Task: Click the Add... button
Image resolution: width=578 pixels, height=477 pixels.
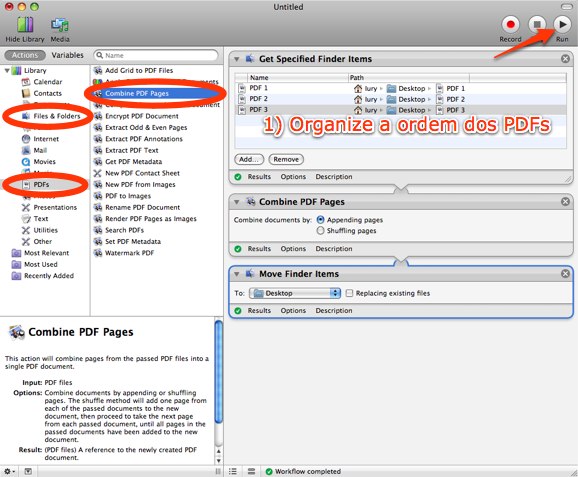Action: tap(249, 159)
